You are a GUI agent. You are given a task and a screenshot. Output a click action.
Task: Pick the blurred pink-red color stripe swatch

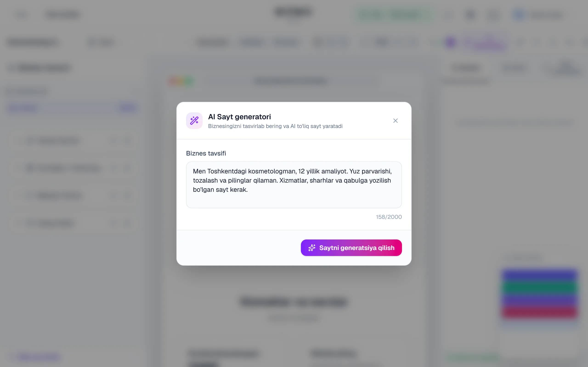pyautogui.click(x=539, y=312)
